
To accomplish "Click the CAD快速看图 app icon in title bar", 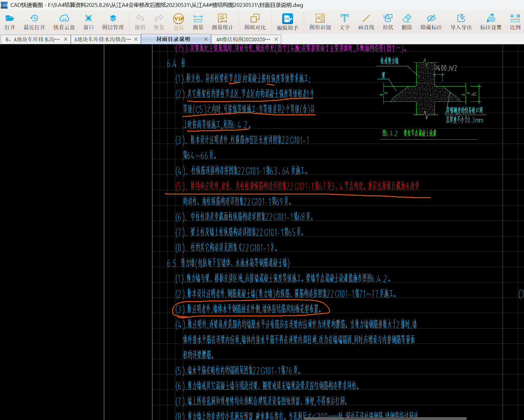I will tap(4, 5).
